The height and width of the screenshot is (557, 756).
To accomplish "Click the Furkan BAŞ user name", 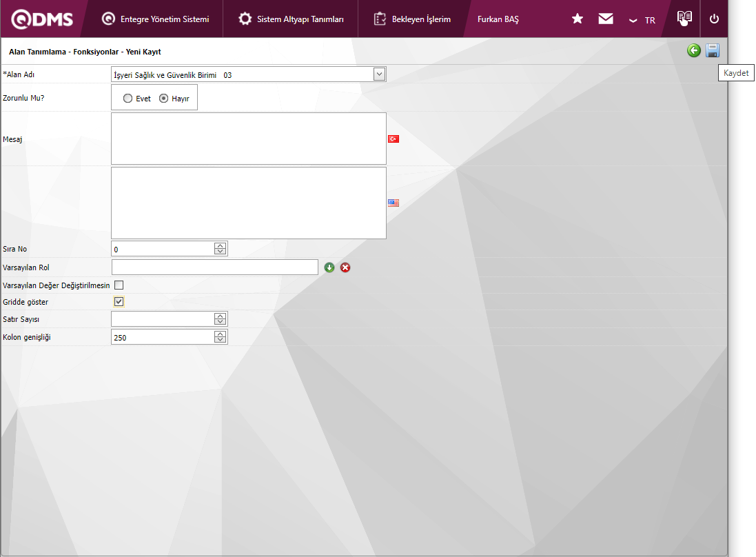I will pos(498,19).
